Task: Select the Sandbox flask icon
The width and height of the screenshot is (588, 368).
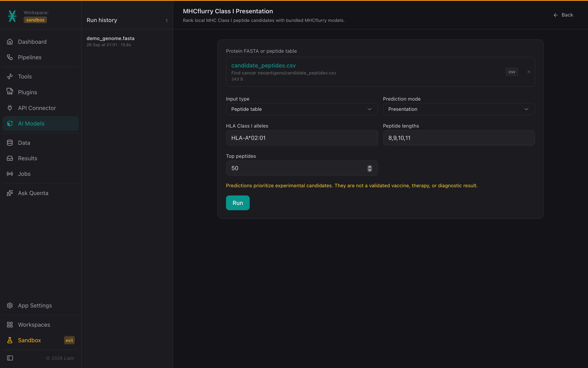Action: pyautogui.click(x=10, y=340)
